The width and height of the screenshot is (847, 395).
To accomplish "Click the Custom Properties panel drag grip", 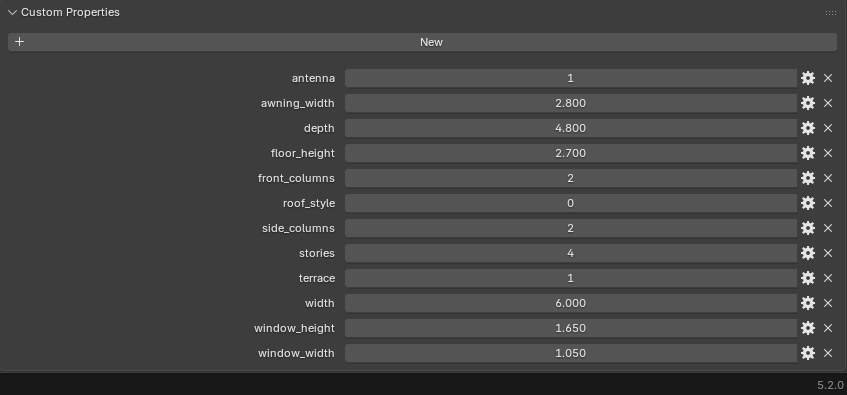I will tap(831, 12).
